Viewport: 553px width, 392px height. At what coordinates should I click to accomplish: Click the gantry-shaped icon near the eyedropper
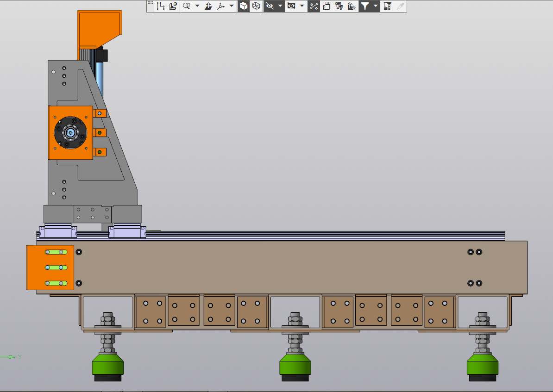[388, 6]
